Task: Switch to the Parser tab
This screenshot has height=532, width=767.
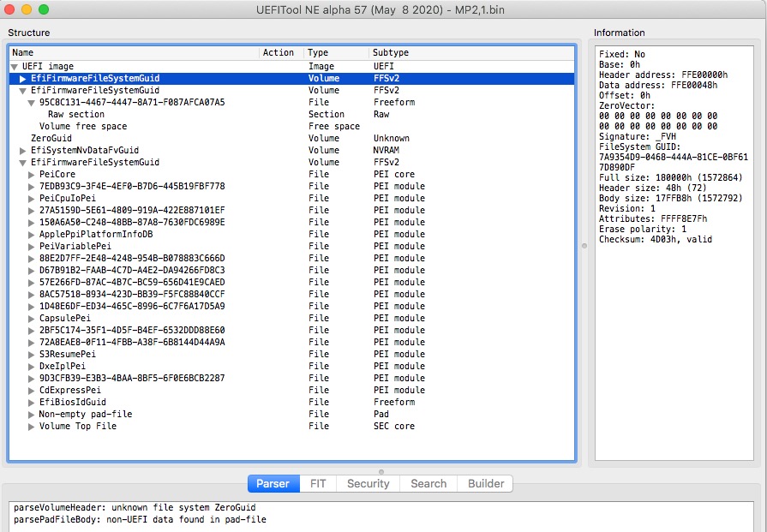Action: pos(273,483)
